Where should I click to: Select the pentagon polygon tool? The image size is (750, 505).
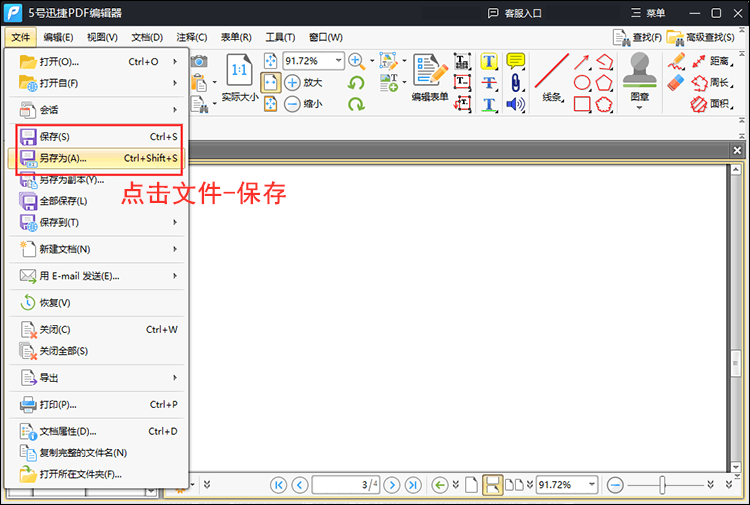[x=604, y=83]
